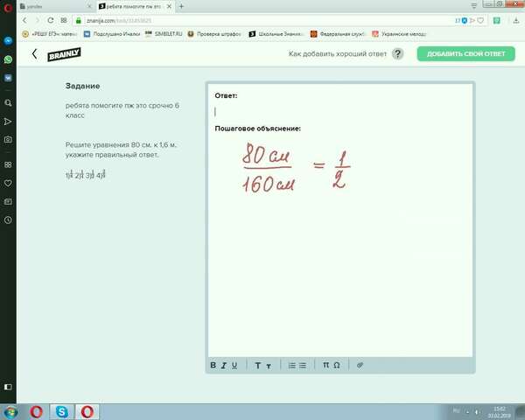Insert a numbered list

coord(292,366)
